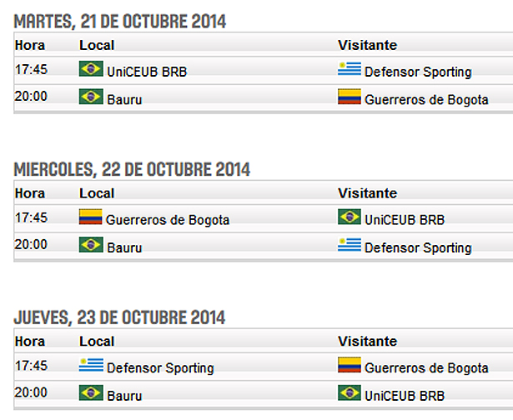Screen dimensions: 513x420
Task: Click Brazil flag beside UniCEUB BRB on October 23
Action: tap(350, 393)
